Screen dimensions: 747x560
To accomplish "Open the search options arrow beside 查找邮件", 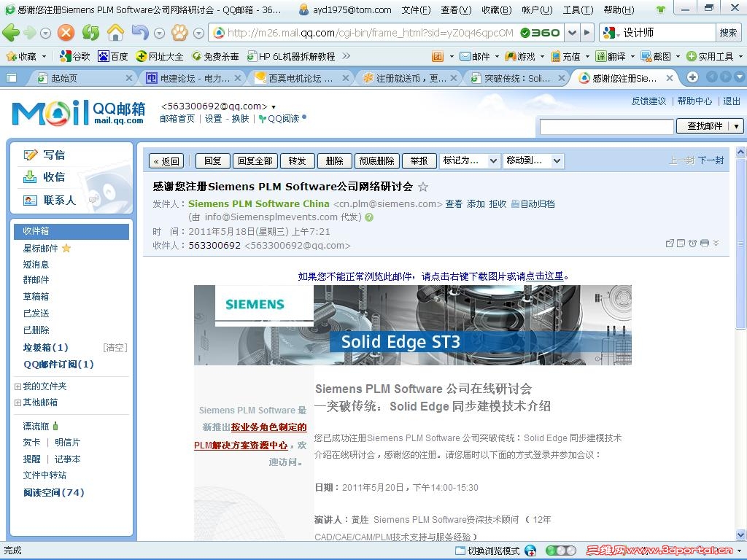I will coord(737,126).
